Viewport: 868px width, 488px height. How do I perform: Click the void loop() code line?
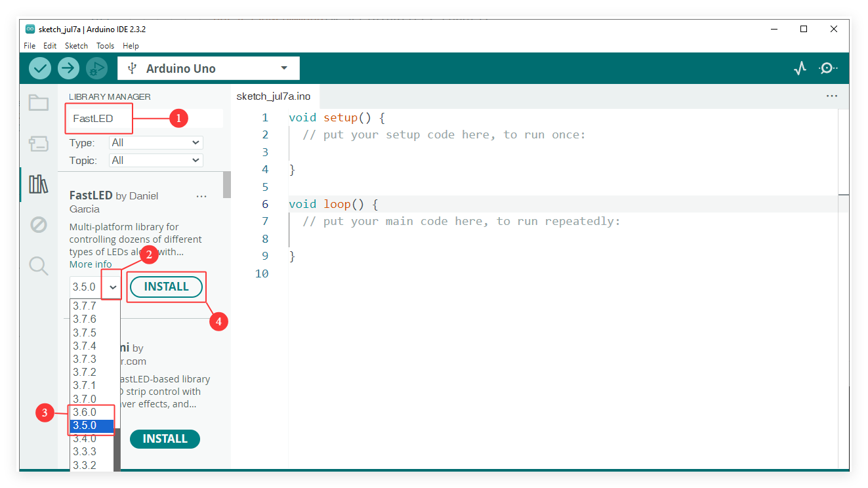coord(333,204)
